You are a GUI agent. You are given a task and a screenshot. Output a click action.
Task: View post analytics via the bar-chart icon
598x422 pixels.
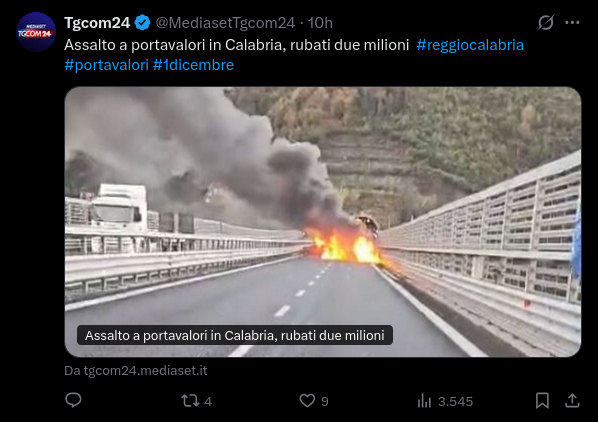coord(424,401)
